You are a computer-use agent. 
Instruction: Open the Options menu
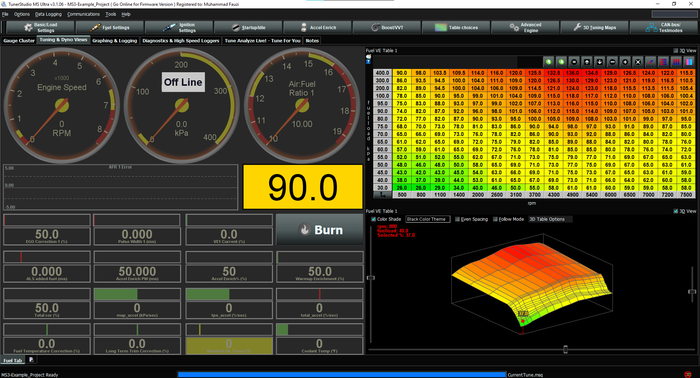coord(21,14)
